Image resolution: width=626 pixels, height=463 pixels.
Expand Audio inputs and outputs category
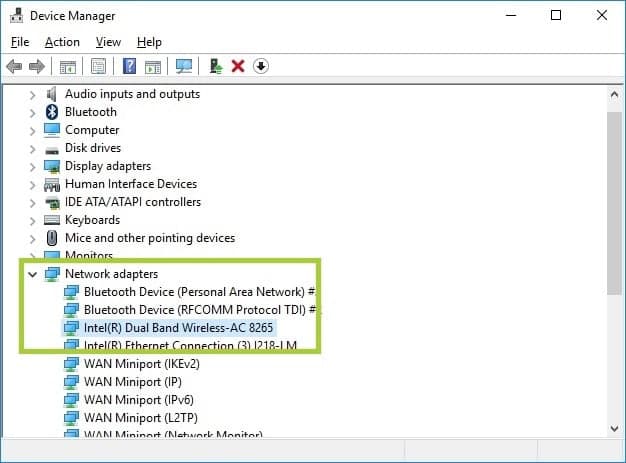[33, 95]
